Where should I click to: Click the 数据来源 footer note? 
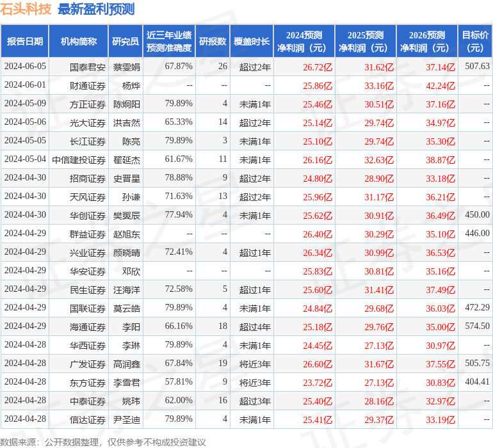pyautogui.click(x=103, y=442)
